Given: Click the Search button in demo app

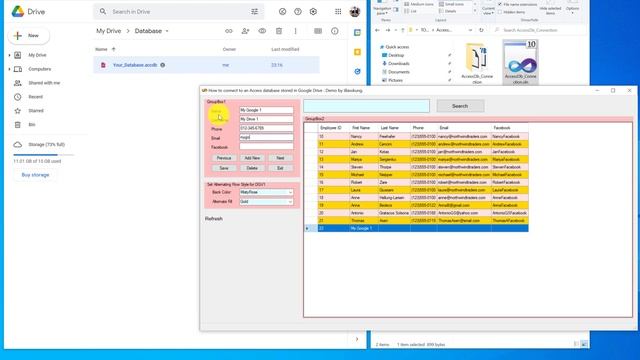Looking at the screenshot, I should tap(460, 106).
